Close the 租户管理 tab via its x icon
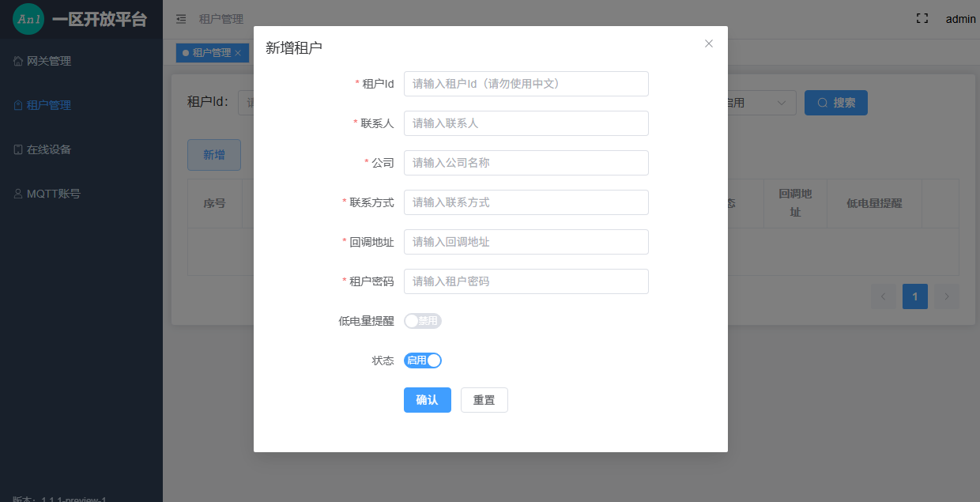 click(x=238, y=53)
